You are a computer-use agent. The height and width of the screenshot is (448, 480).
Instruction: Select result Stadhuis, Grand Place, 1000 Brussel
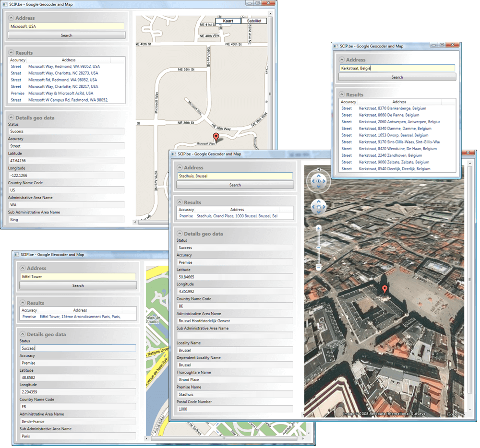(235, 216)
